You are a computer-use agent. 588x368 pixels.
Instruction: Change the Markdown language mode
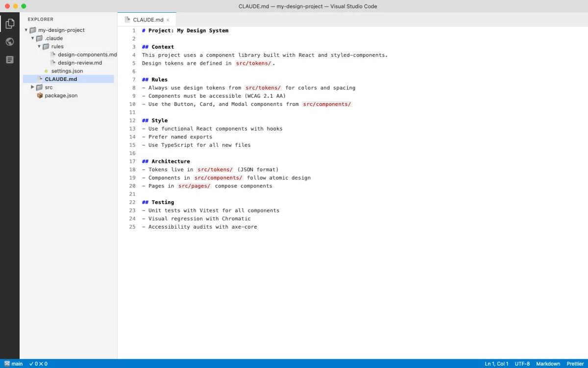point(548,364)
